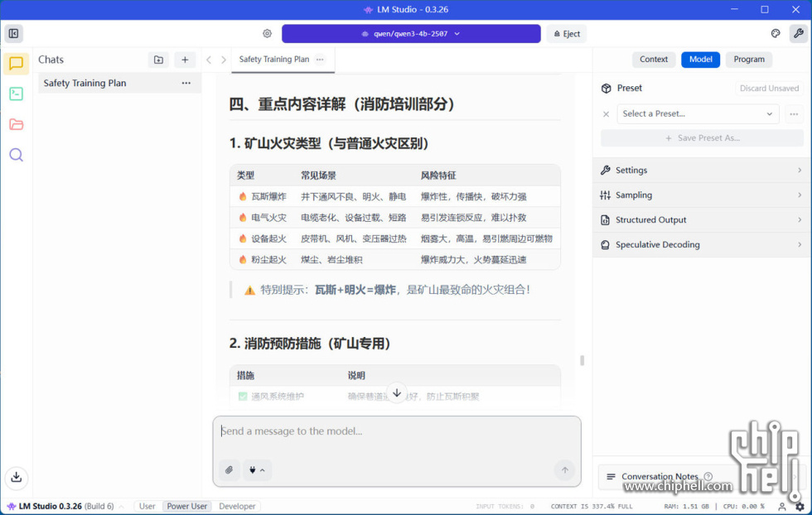812x515 pixels.
Task: Click the RAM usage status text
Action: 687,506
